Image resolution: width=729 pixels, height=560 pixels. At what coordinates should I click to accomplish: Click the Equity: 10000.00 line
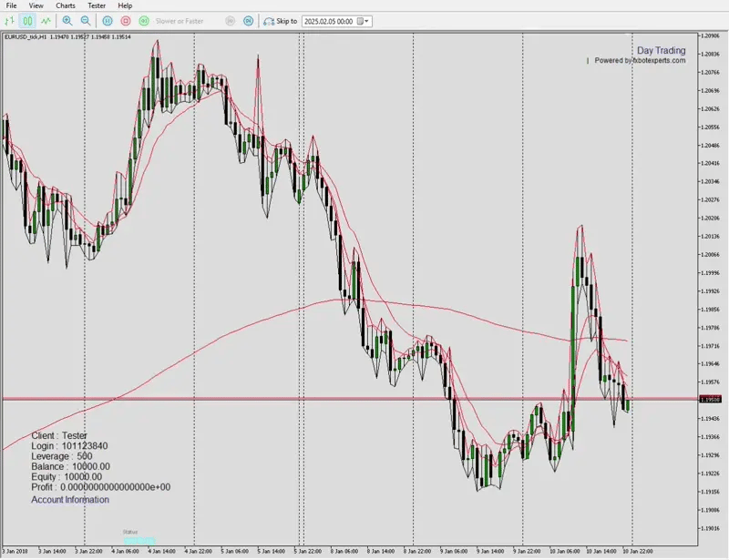(x=67, y=476)
